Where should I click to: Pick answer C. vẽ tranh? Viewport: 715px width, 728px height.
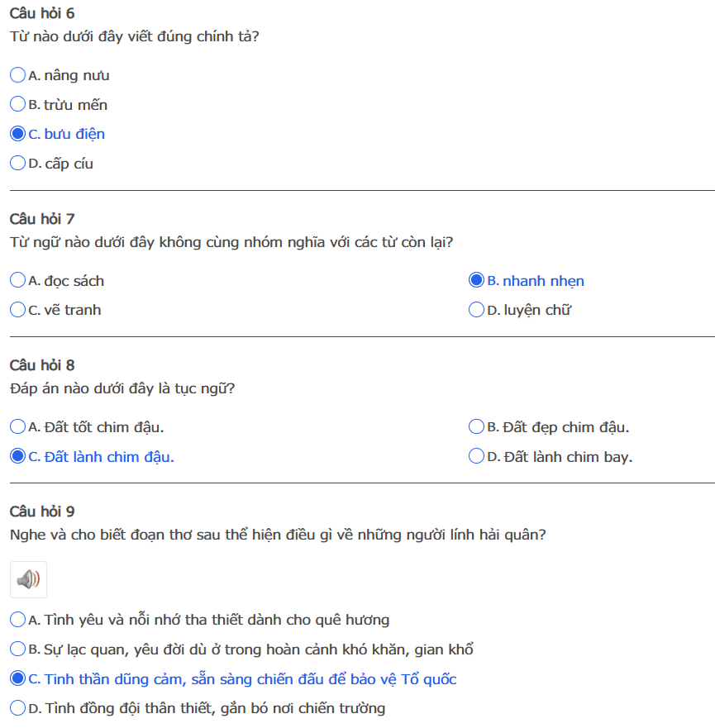pos(18,310)
